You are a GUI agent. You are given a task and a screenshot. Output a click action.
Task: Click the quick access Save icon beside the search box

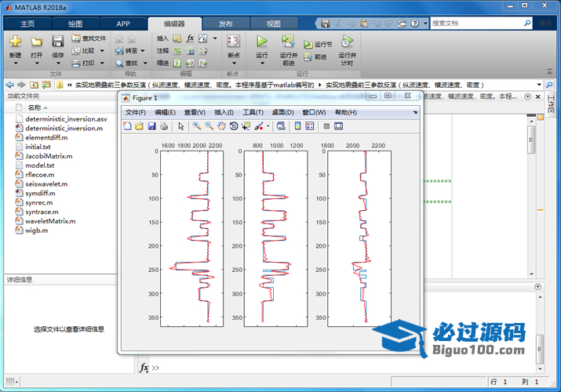(325, 24)
